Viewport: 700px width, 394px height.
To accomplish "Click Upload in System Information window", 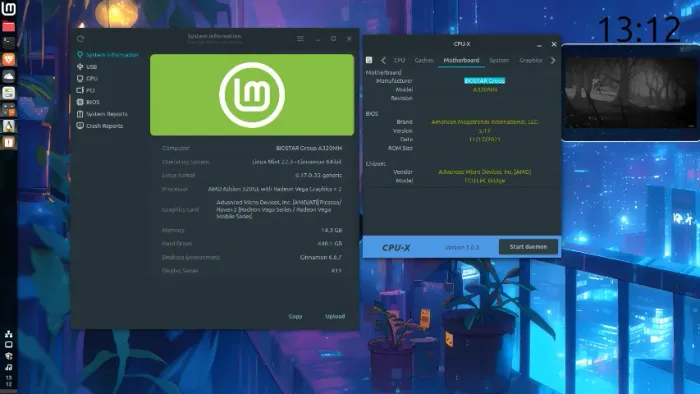I will pos(335,316).
